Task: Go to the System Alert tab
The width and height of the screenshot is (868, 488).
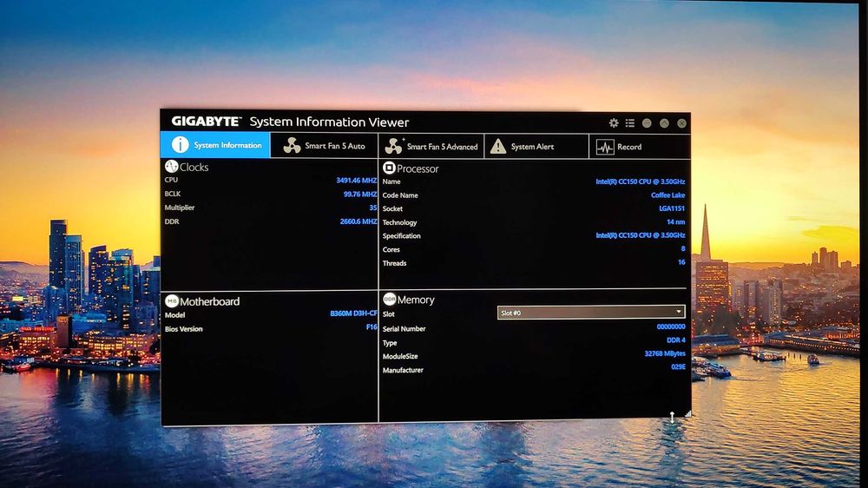Action: click(536, 146)
